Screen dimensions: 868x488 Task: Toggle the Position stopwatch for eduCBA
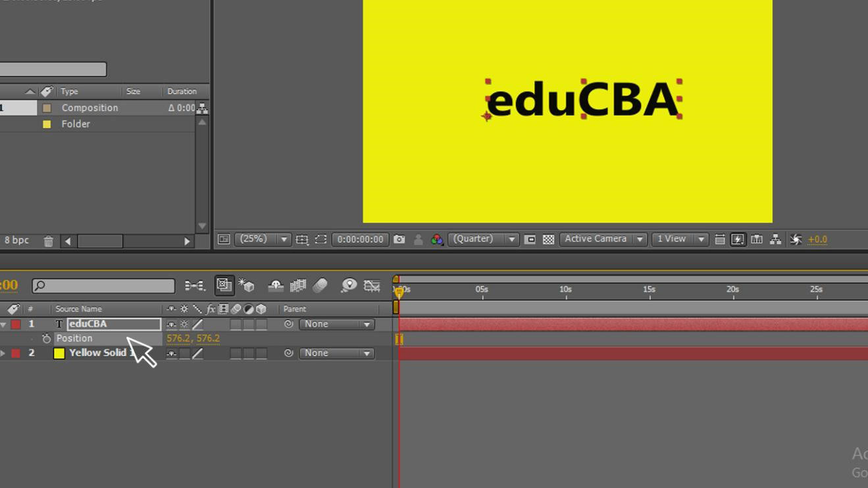[46, 339]
